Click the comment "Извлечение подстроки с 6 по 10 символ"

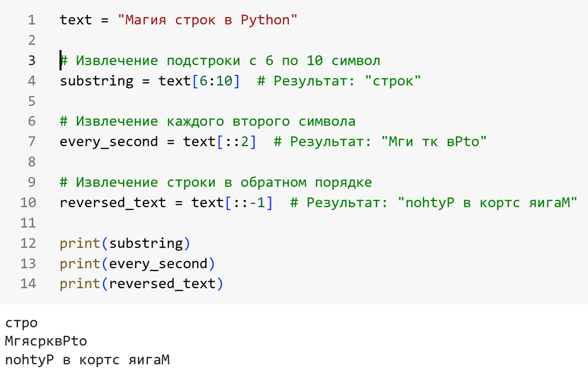pos(220,61)
